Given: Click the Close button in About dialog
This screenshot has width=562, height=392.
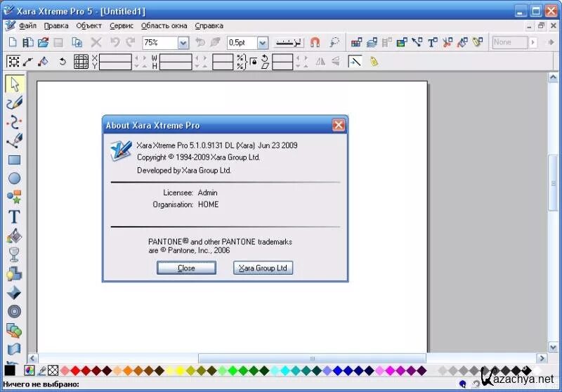Looking at the screenshot, I should click(186, 268).
